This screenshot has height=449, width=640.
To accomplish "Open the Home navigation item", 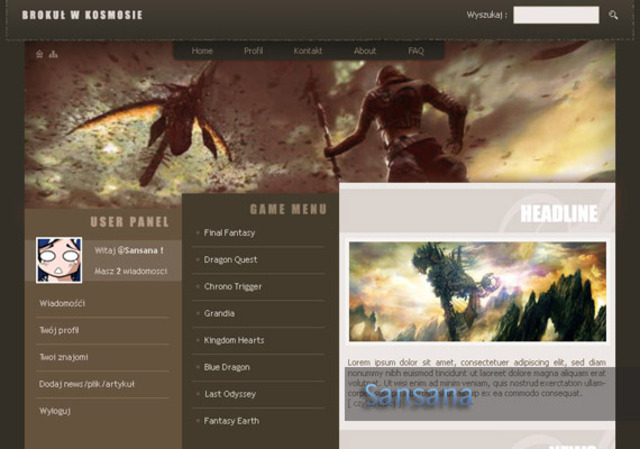I will [x=202, y=51].
